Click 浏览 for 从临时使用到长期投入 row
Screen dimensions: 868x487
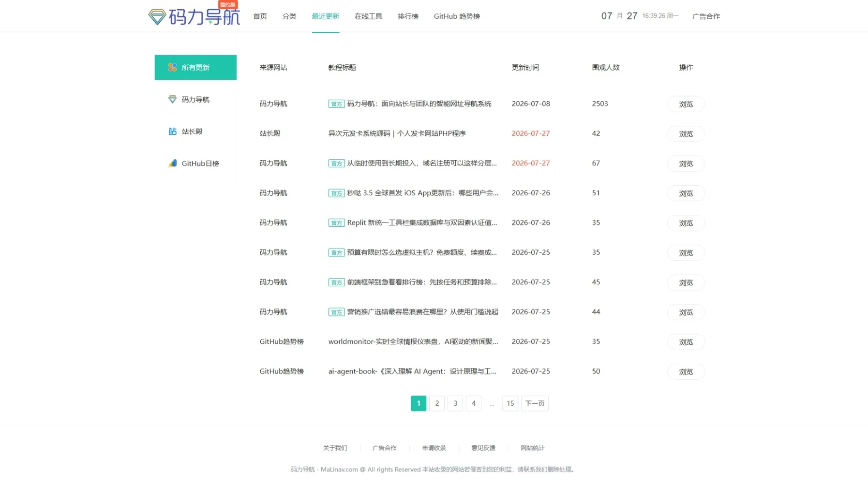(686, 163)
